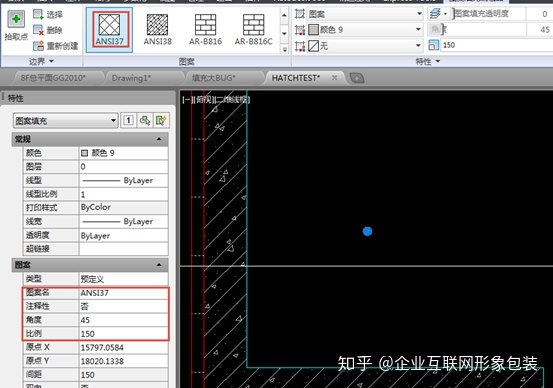
Task: Click the origin X value 15797.0584
Action: (123, 347)
